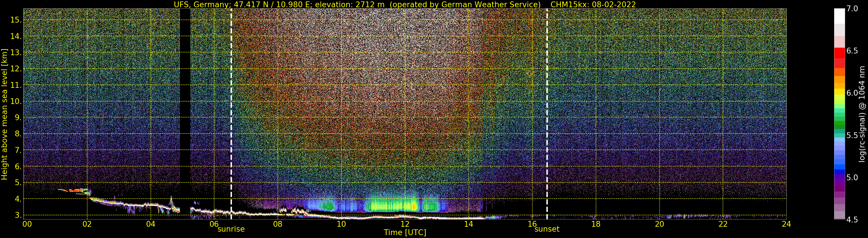Viewport: 868px width, 238px height.
Task: Click the height axis tick label '8.'
Action: click(18, 134)
